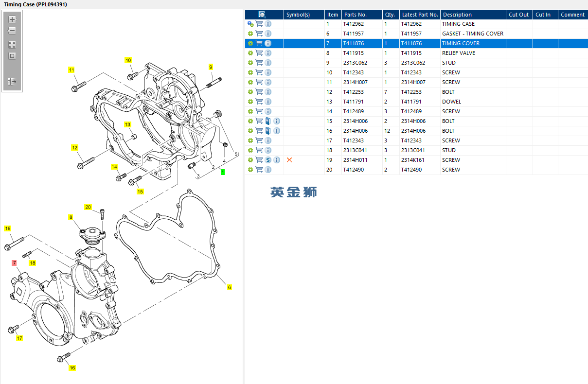Image resolution: width=588 pixels, height=384 pixels.
Task: Click the orange X symbol on item 19
Action: click(x=289, y=160)
